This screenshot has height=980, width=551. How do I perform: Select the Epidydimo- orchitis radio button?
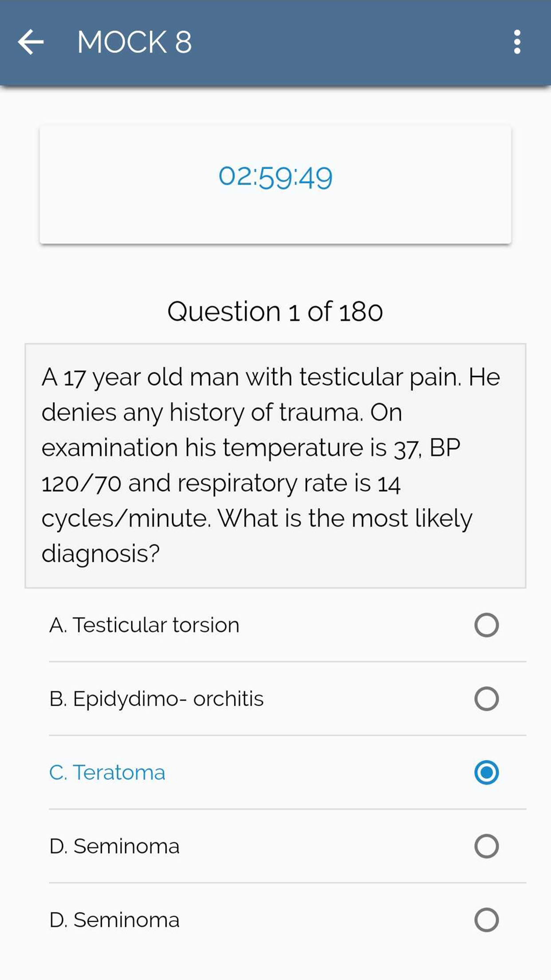486,699
